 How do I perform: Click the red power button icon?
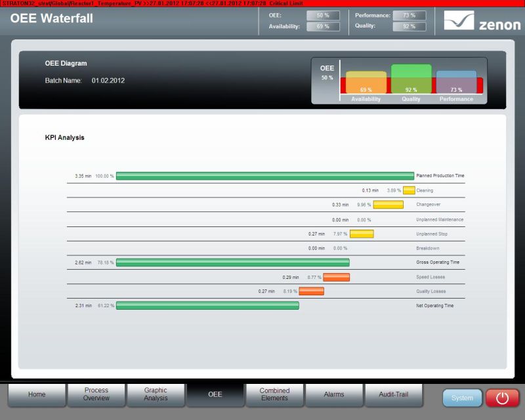(x=502, y=398)
